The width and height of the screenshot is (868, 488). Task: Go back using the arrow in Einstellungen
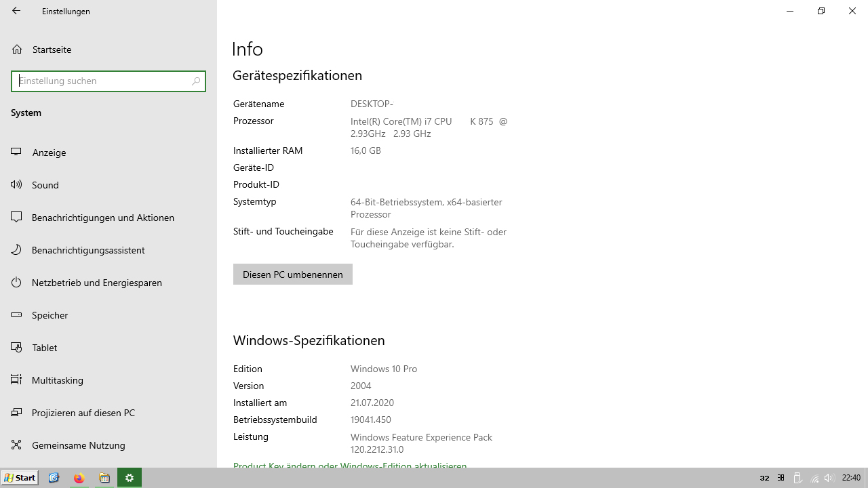(16, 11)
